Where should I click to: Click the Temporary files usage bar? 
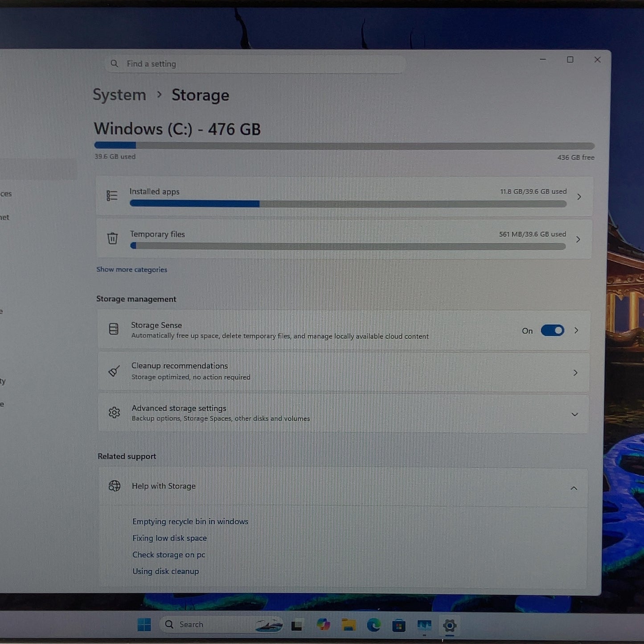(x=348, y=246)
